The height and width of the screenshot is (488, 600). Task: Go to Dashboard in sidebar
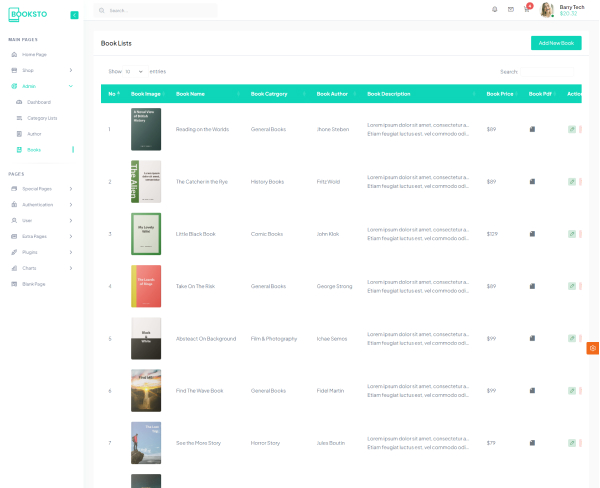[x=38, y=102]
